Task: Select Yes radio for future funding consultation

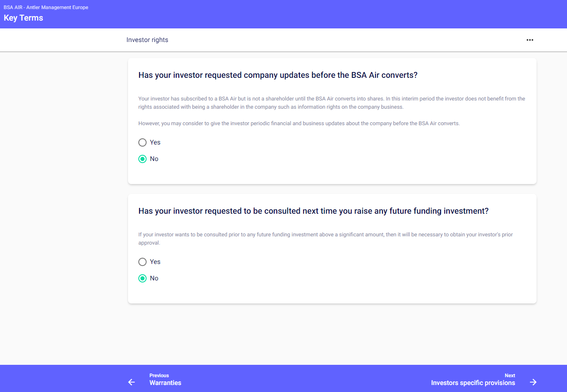Action: (142, 262)
